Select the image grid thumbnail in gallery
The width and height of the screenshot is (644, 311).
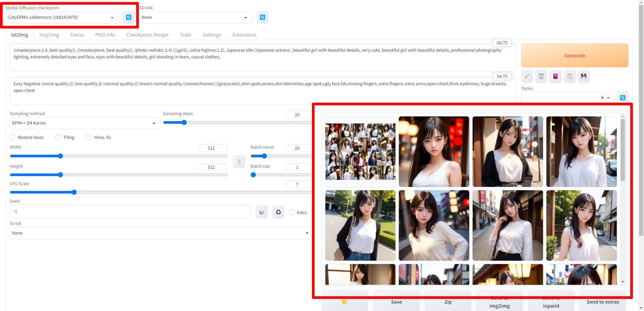click(x=360, y=152)
